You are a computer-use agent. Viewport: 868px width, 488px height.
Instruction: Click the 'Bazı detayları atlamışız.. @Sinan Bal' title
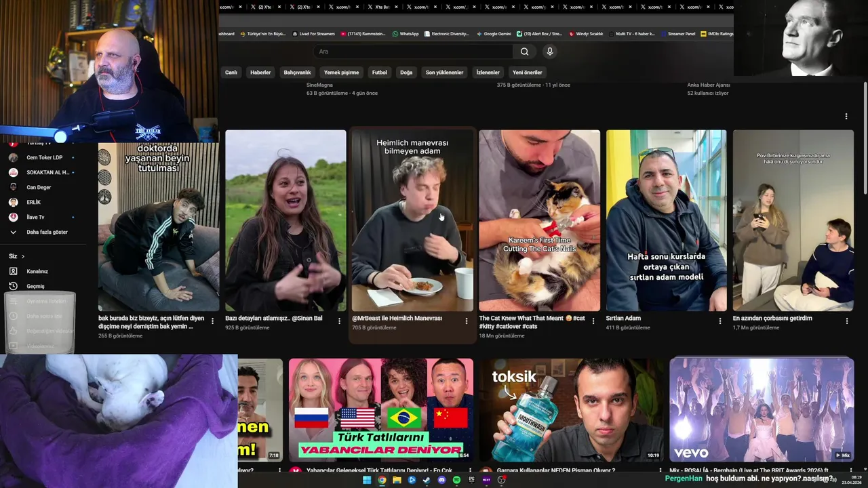click(273, 318)
